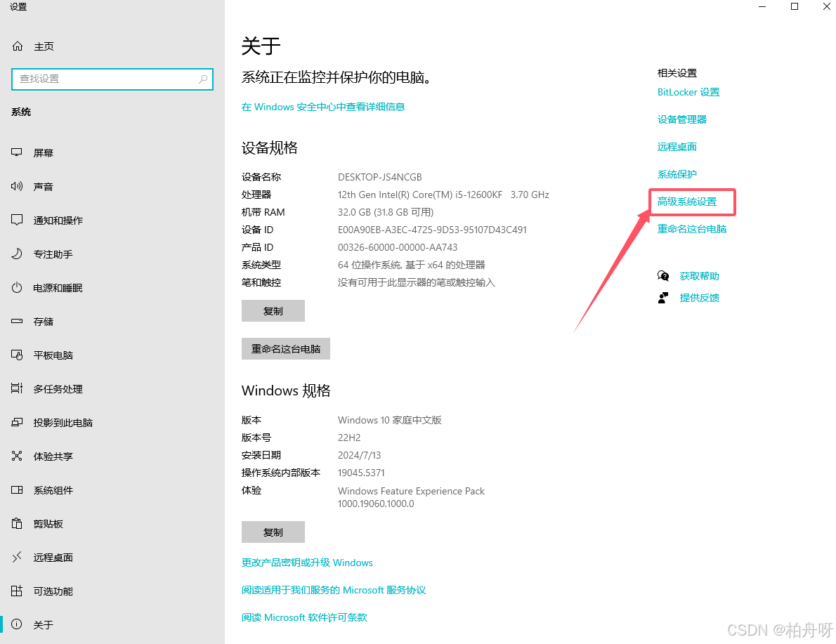Click the Get help chat icon
This screenshot has height=644, width=836.
663,275
